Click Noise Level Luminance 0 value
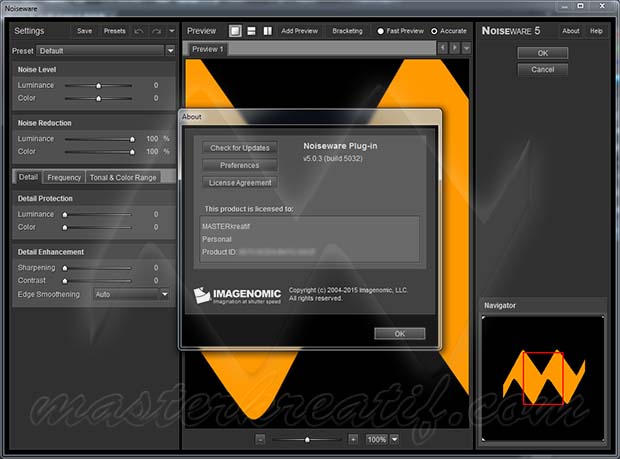 pyautogui.click(x=156, y=85)
